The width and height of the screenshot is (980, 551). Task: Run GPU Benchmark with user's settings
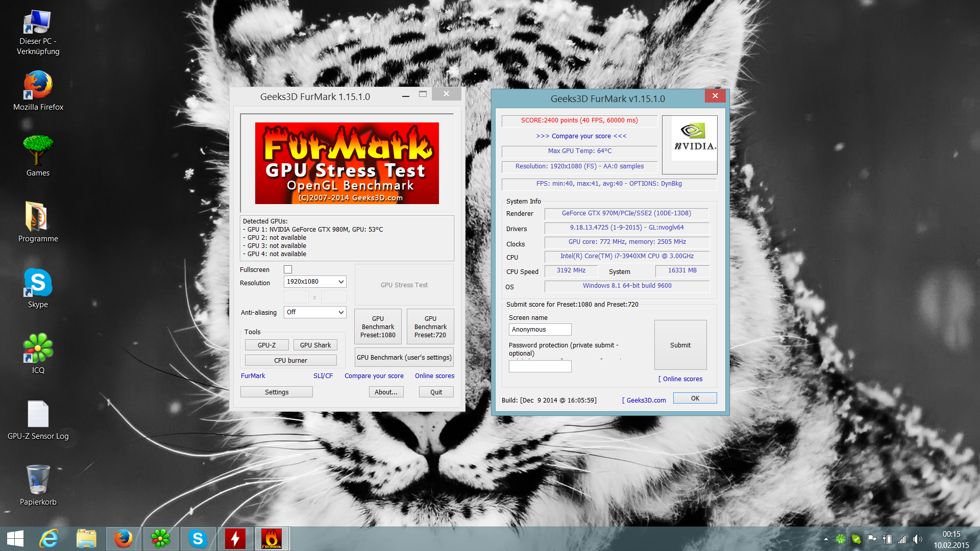tap(404, 357)
